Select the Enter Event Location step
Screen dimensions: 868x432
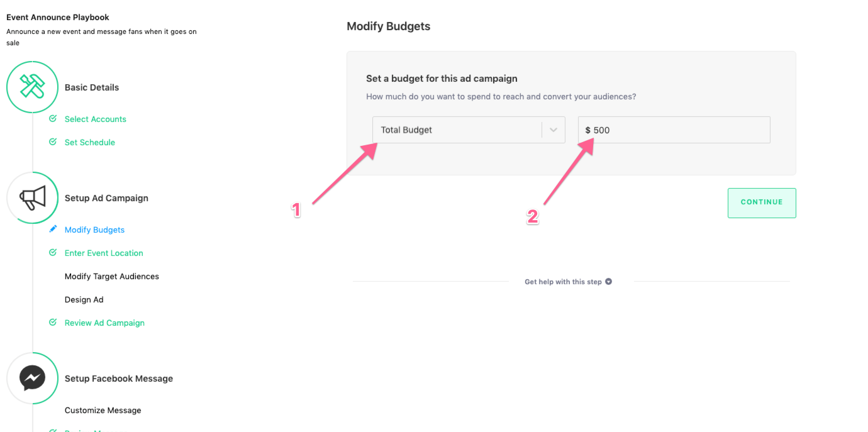click(104, 253)
